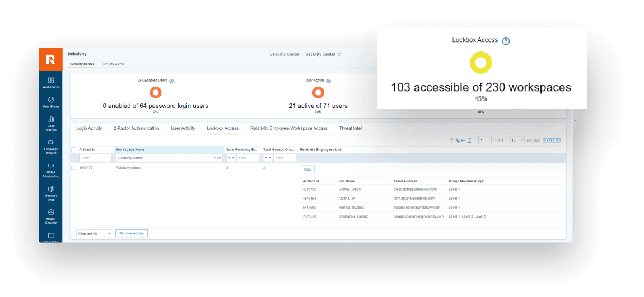The height and width of the screenshot is (297, 644).
Task: Click the Relativity Admin workspace row cell
Action: pos(128,168)
